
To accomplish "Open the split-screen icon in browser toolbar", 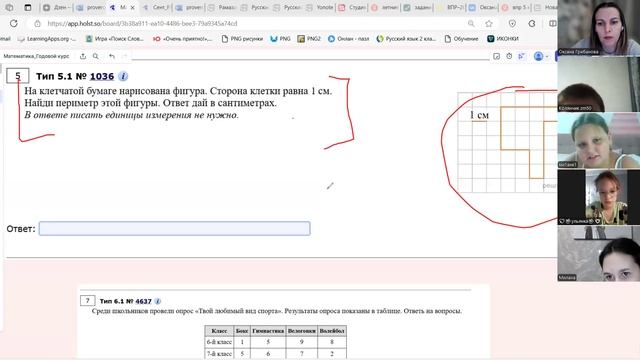I will (552, 24).
